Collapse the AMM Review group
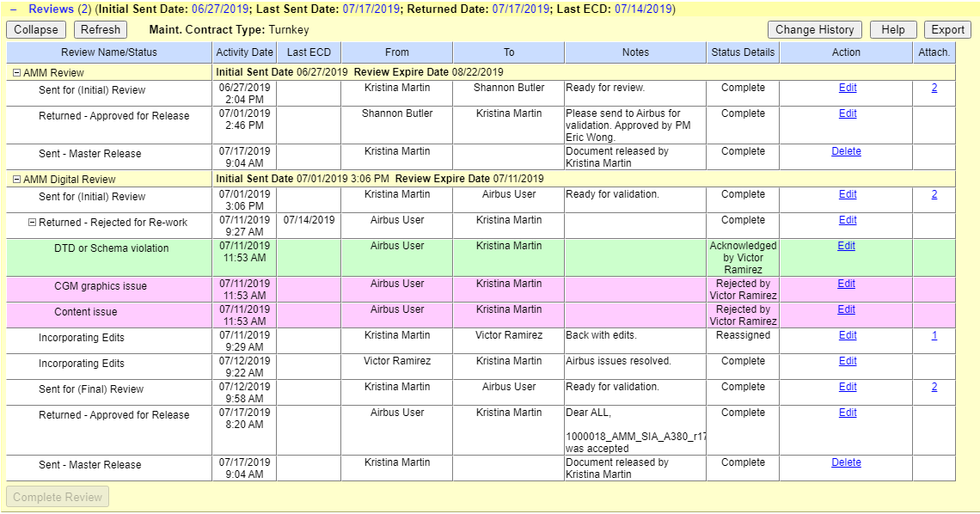 [x=17, y=73]
